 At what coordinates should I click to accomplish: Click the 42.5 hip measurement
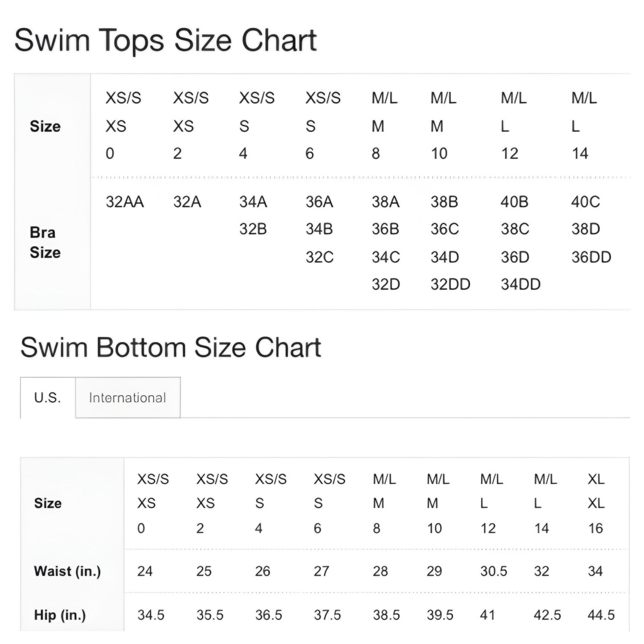pos(547,615)
